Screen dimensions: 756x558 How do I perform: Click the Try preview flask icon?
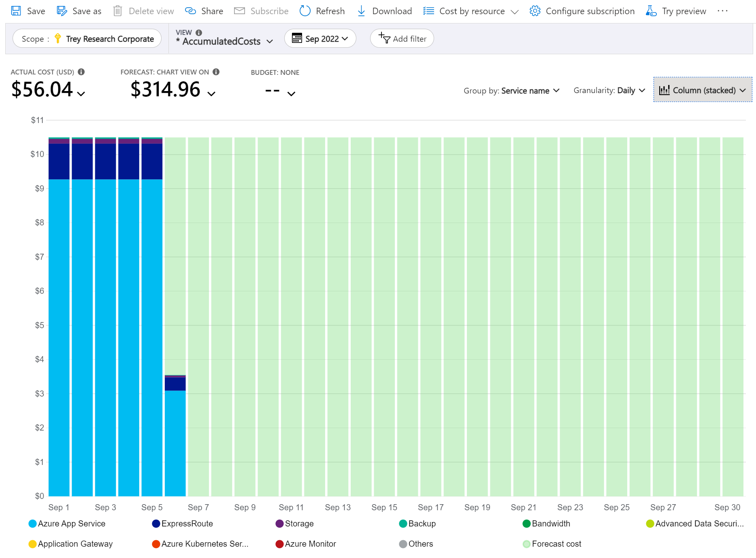point(651,11)
